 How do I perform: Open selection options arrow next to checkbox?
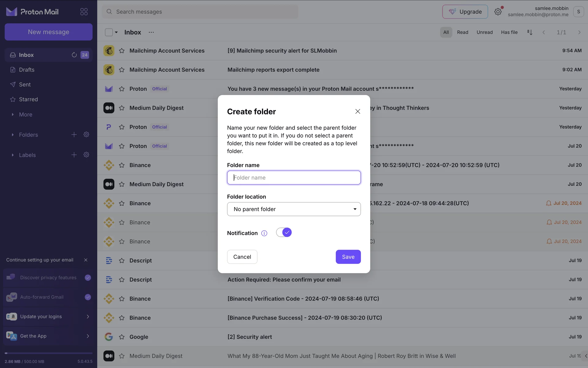(x=116, y=32)
